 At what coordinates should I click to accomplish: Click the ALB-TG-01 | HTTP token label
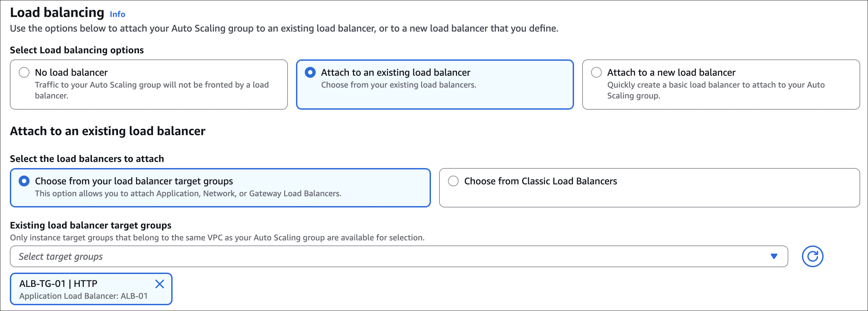click(58, 283)
